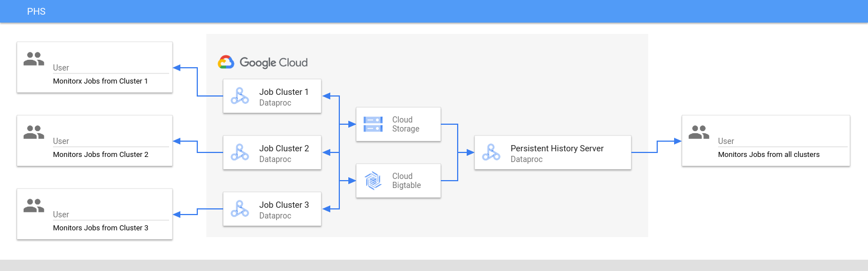This screenshot has height=271, width=868.
Task: Click the Job Cluster 2 Dataproc icon
Action: point(240,152)
